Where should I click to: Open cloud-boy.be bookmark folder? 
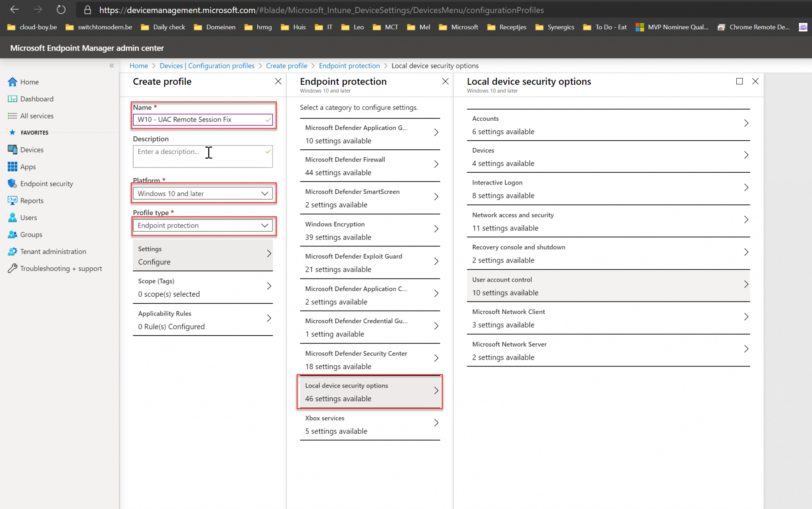(x=32, y=27)
